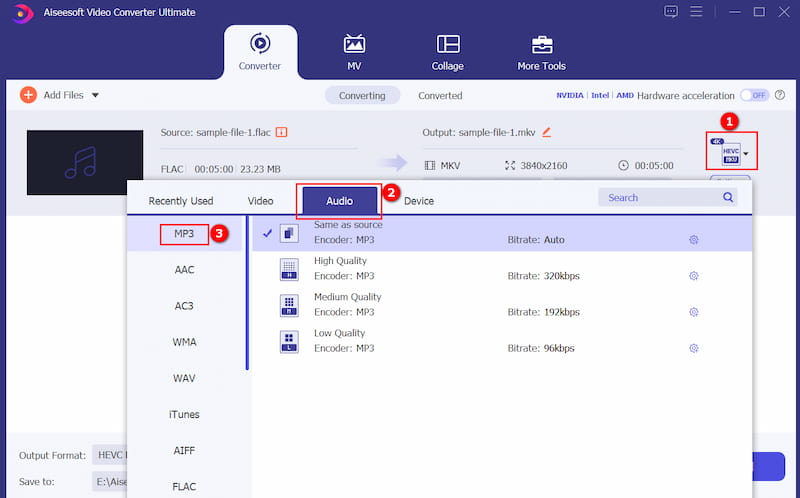Choose Low Quality 96kbps preset
The image size is (800, 498).
(x=502, y=341)
